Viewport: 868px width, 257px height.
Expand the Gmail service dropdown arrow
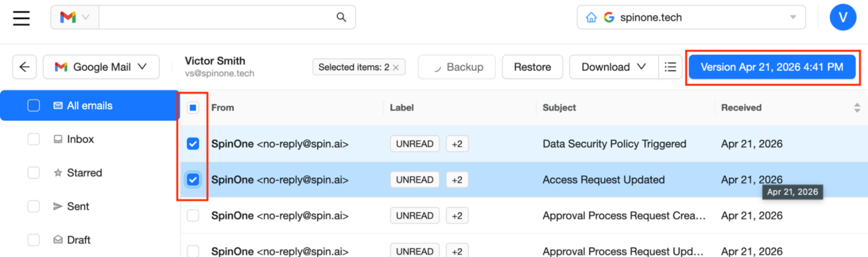86,17
